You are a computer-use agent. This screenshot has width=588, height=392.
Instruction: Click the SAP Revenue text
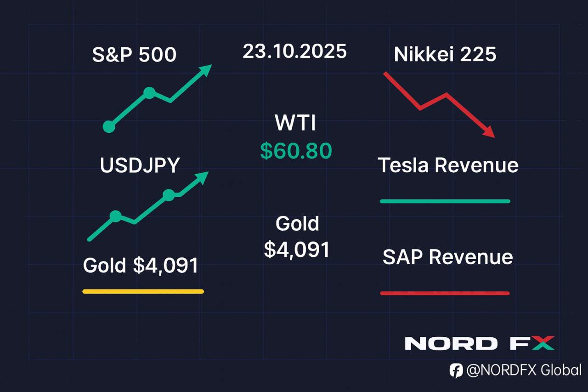coord(447,257)
